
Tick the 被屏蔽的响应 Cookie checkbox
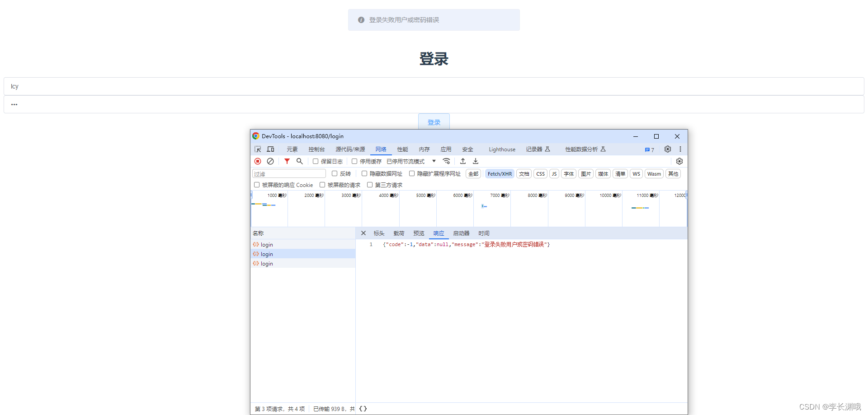(x=257, y=185)
